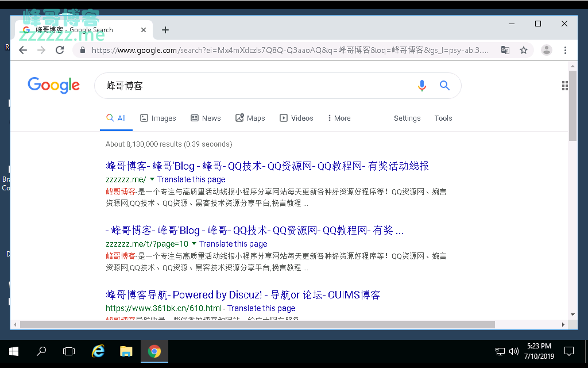
Task: Open the taskbar clock showing 5:23 PM
Action: 539,351
